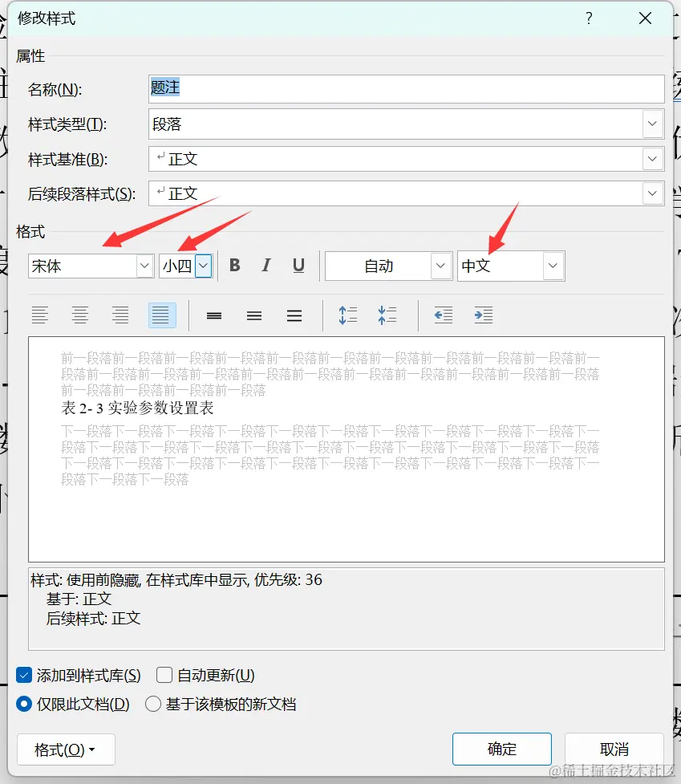Expand the 样式基准 dropdown showing 正文
The width and height of the screenshot is (681, 784).
click(653, 158)
